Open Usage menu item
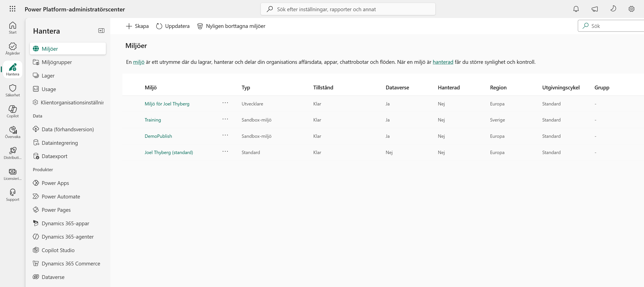This screenshot has width=644, height=287. pyautogui.click(x=68, y=89)
